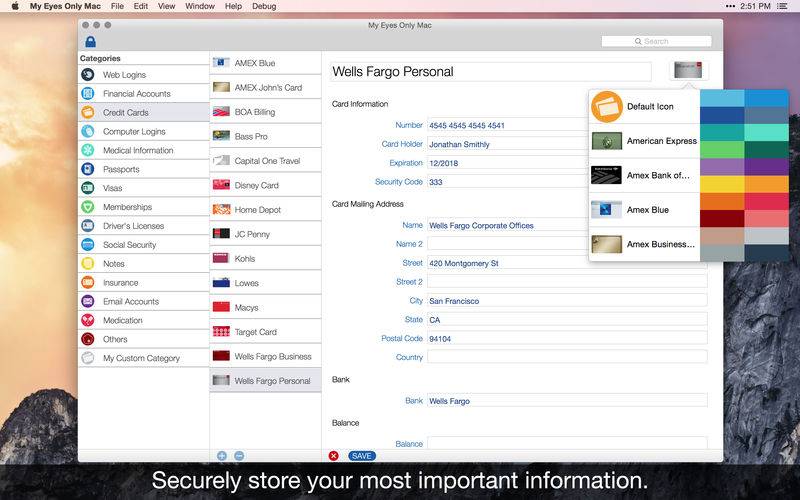Click the empty Country field
The height and width of the screenshot is (500, 800).
coord(567,357)
